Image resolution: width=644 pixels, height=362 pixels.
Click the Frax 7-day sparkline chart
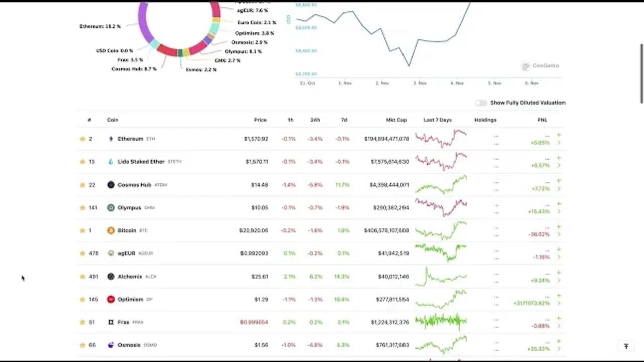click(441, 322)
